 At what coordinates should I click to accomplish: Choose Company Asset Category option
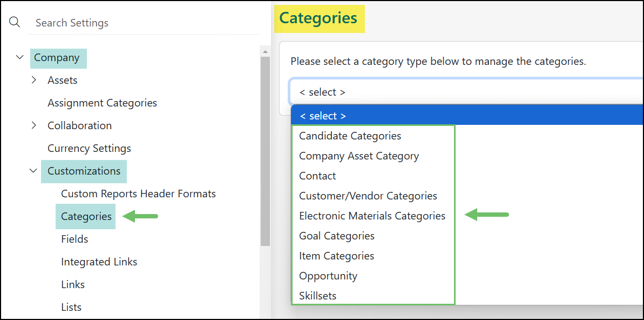358,156
